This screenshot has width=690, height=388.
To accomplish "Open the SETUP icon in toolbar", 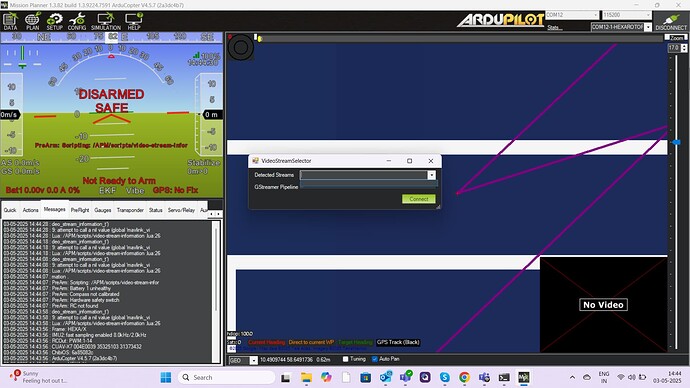I will coord(55,21).
